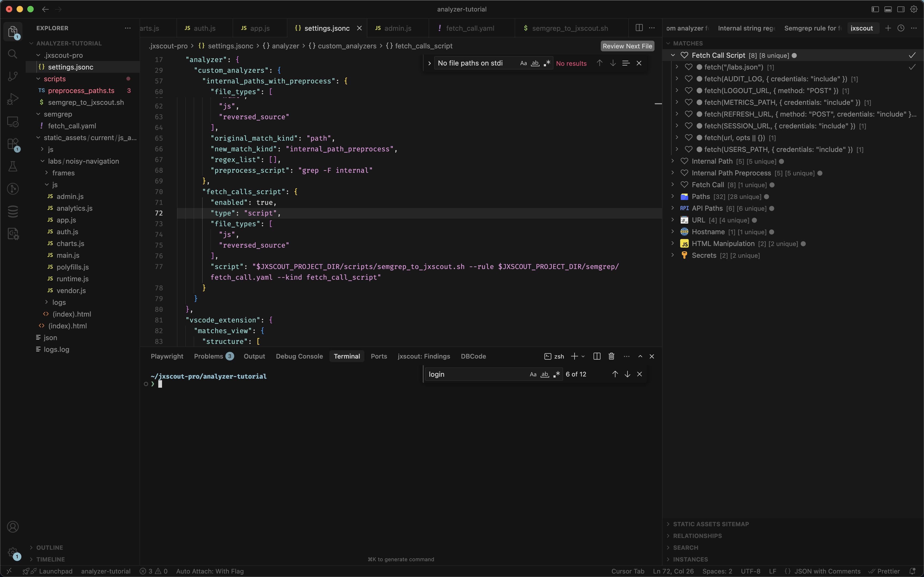This screenshot has width=924, height=577.
Task: Switch to the auth.js editor tab
Action: point(205,28)
